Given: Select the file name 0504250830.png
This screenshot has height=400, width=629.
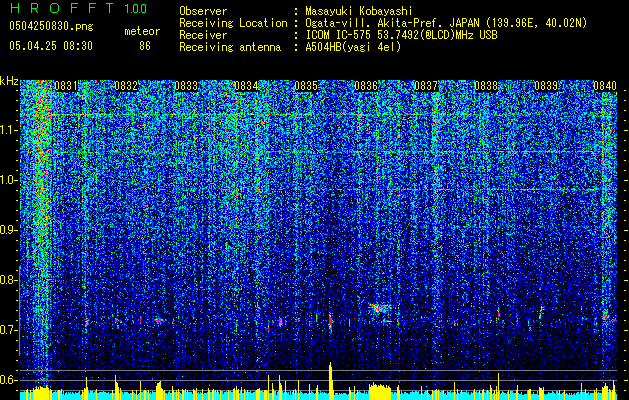Looking at the screenshot, I should click(x=51, y=26).
